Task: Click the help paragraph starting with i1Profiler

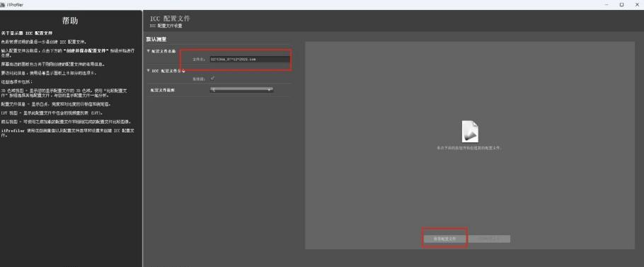Action: click(68, 132)
